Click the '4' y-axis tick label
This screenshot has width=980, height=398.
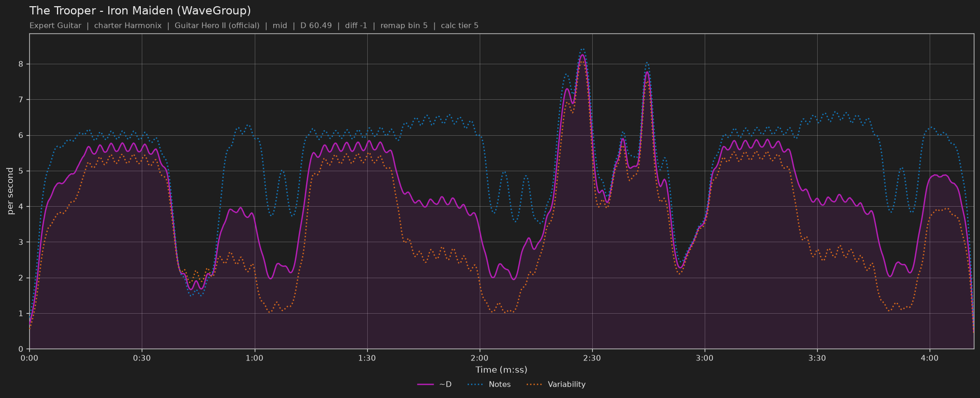[x=21, y=207]
